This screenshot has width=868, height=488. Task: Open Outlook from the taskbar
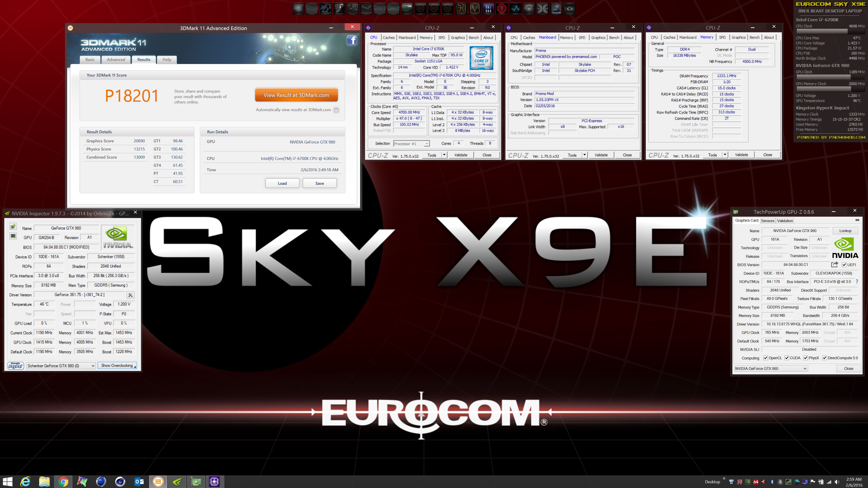click(x=139, y=482)
